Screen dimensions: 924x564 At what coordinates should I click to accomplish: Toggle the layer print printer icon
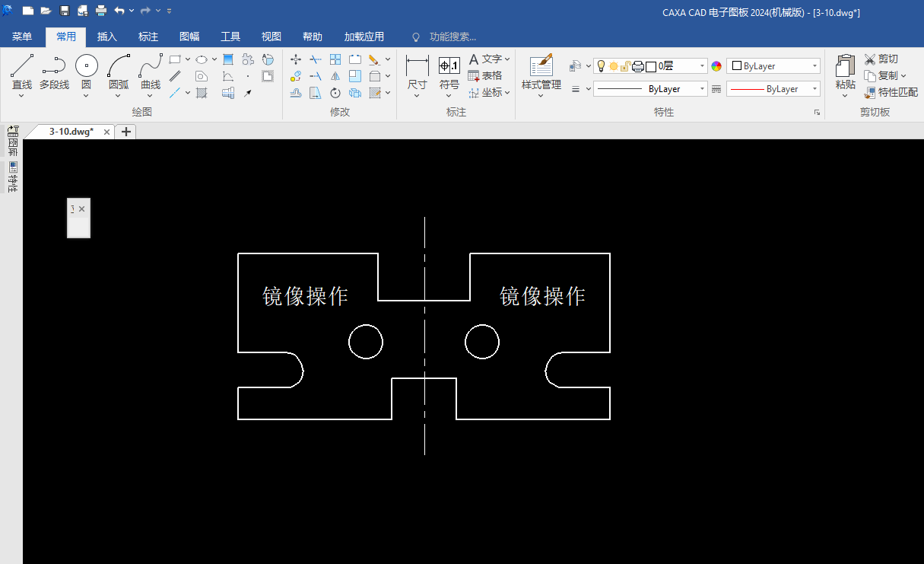pos(638,66)
